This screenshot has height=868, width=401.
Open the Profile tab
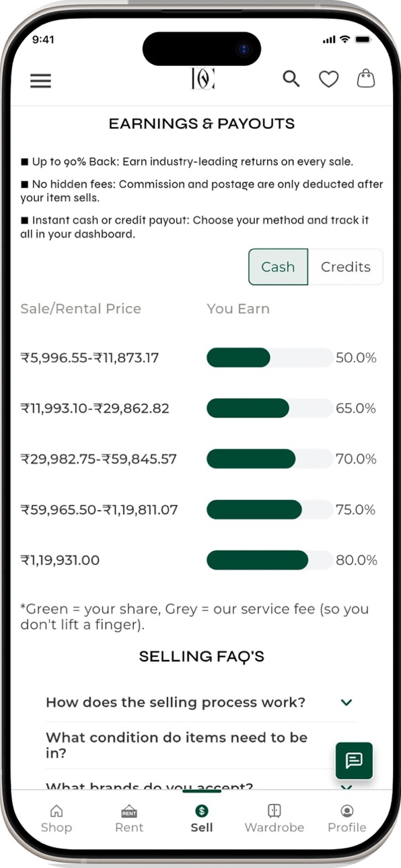[347, 818]
